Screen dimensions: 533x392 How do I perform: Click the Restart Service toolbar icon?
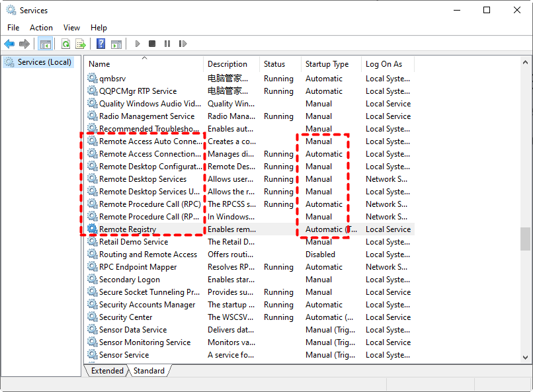click(182, 44)
